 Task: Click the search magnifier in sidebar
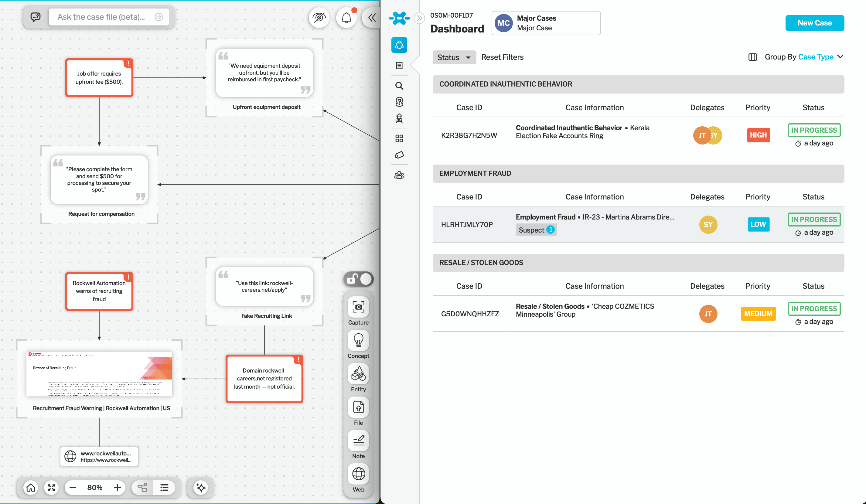tap(399, 86)
